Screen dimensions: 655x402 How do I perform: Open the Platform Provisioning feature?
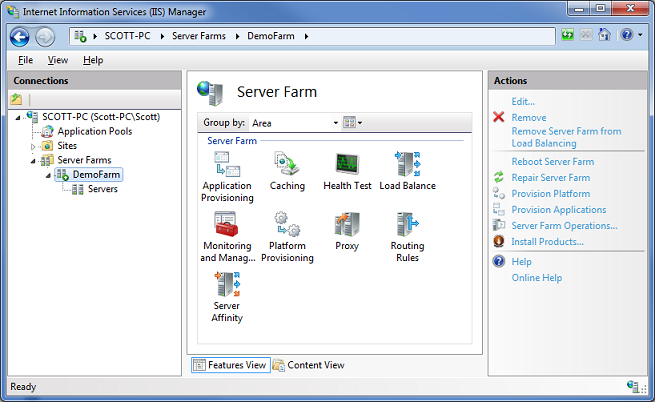coord(287,237)
